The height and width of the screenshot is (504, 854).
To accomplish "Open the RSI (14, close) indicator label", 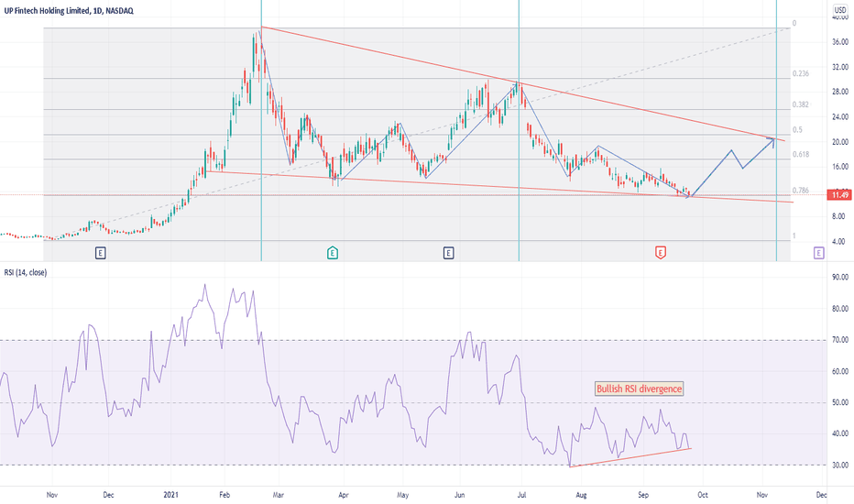I will (x=26, y=272).
